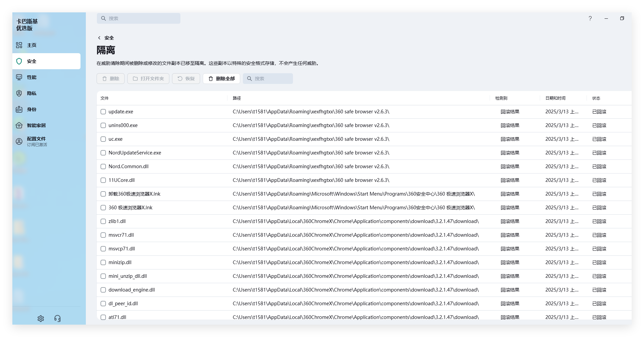Click the 安全 shield icon in the sidebar
The image size is (644, 337).
(19, 61)
